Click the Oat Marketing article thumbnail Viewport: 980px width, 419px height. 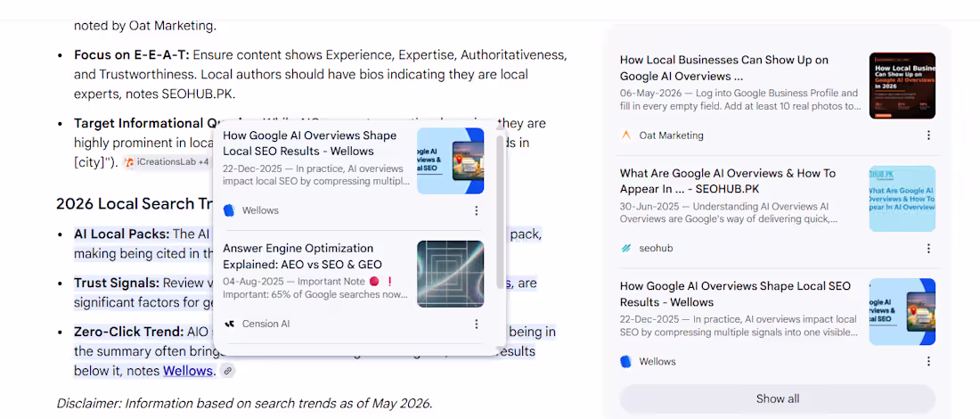click(902, 86)
